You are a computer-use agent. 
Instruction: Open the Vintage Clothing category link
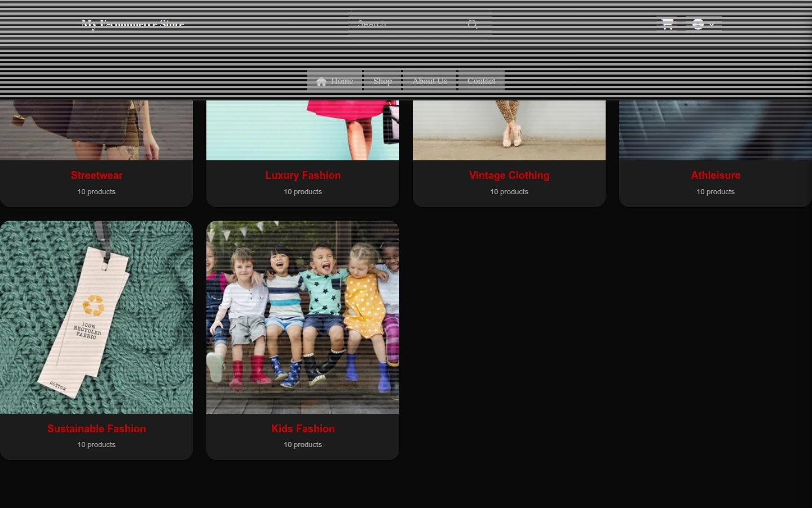[x=509, y=176]
